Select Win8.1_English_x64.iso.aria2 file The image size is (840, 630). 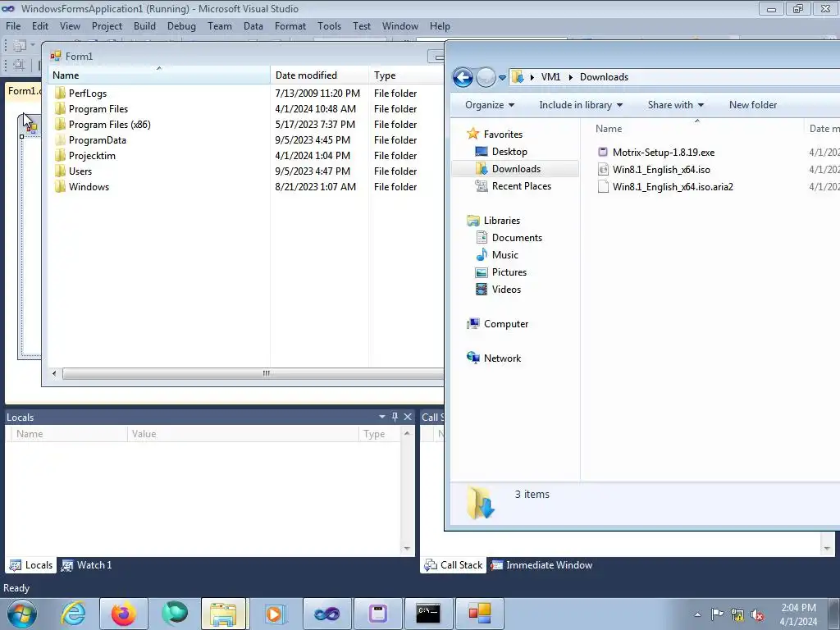tap(673, 186)
